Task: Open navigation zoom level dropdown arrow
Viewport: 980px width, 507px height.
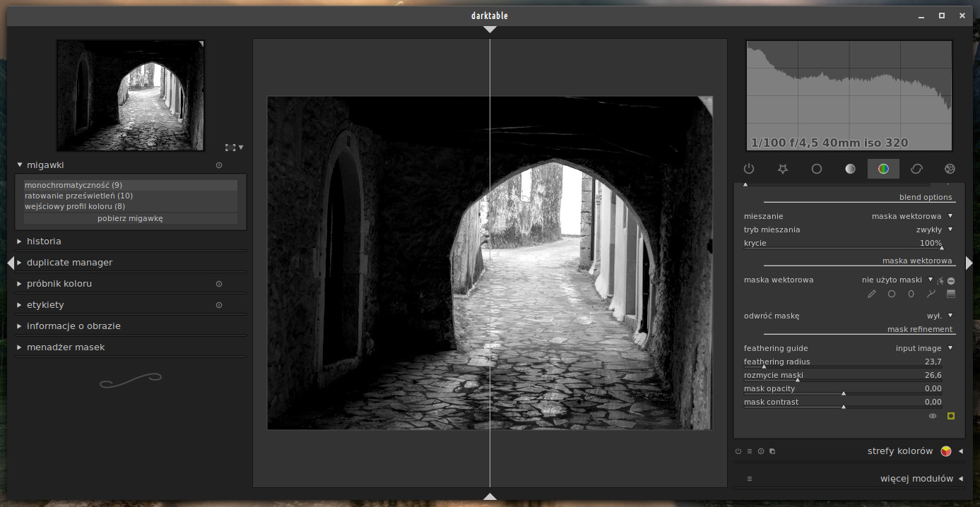Action: [241, 148]
